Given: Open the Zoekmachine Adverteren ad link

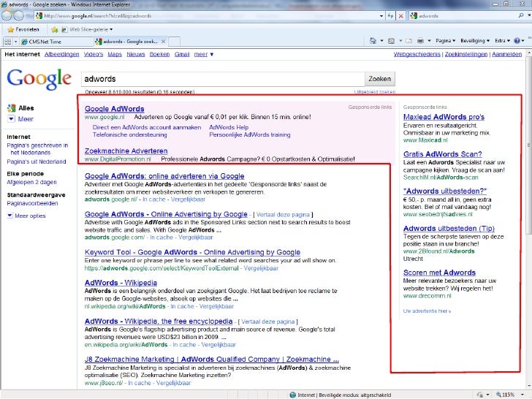Looking at the screenshot, I should (126, 151).
